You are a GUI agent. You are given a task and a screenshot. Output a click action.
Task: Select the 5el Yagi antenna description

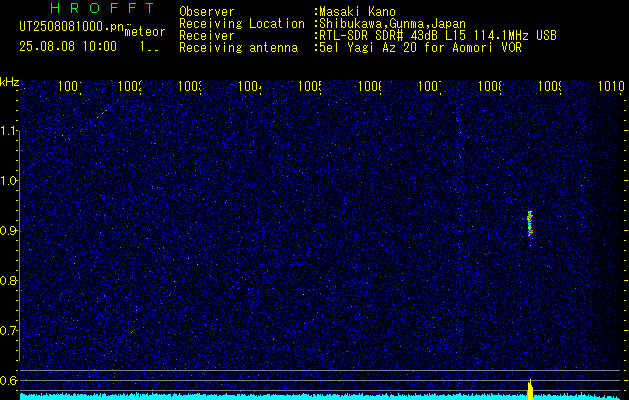tap(420, 48)
